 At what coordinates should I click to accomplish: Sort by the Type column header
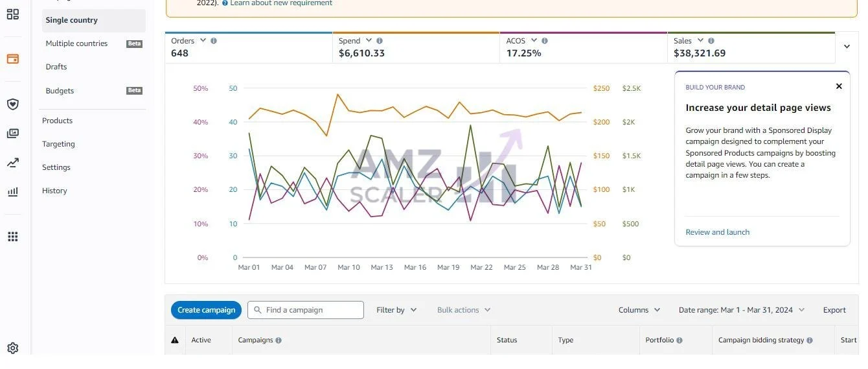point(565,340)
